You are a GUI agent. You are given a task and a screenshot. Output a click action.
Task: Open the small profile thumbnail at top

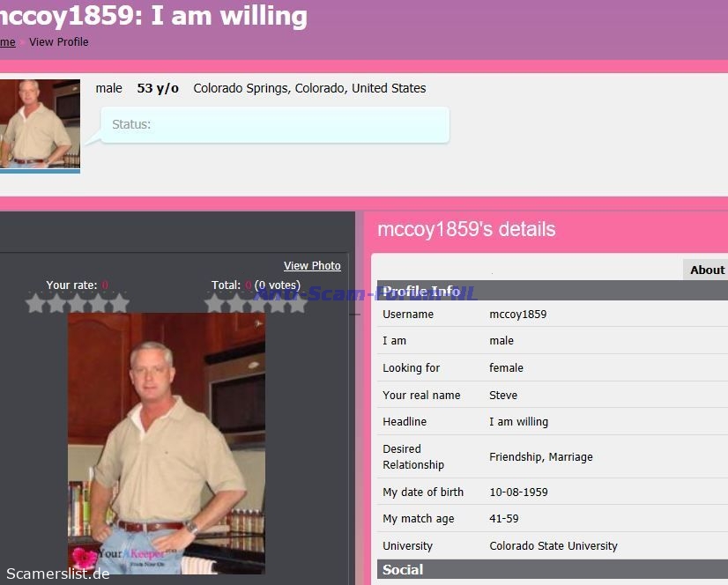(39, 123)
